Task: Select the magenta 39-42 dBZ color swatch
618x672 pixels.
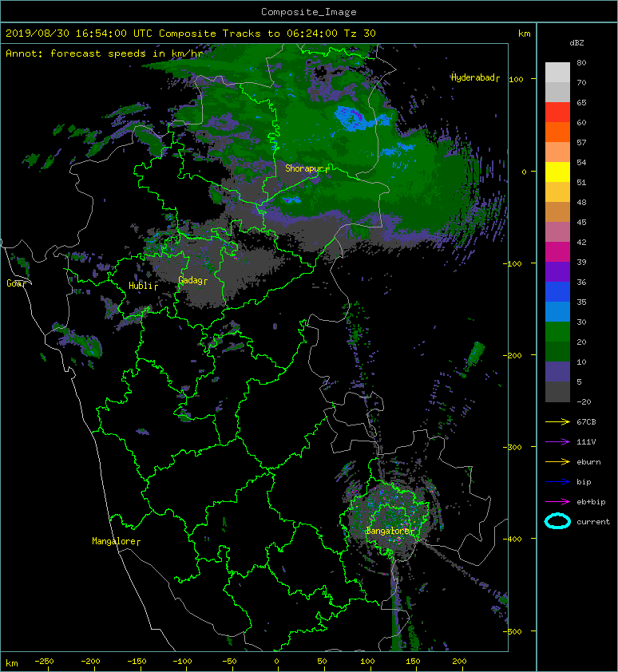Action: pyautogui.click(x=557, y=252)
